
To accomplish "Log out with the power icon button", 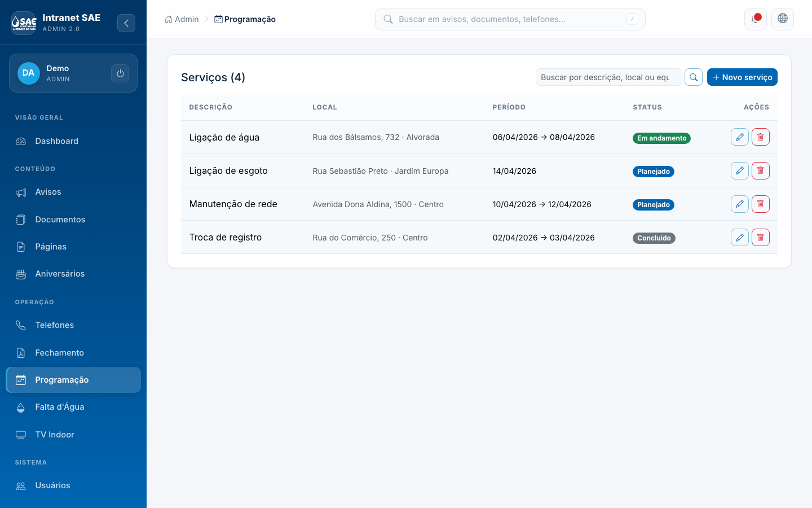I will click(x=120, y=73).
